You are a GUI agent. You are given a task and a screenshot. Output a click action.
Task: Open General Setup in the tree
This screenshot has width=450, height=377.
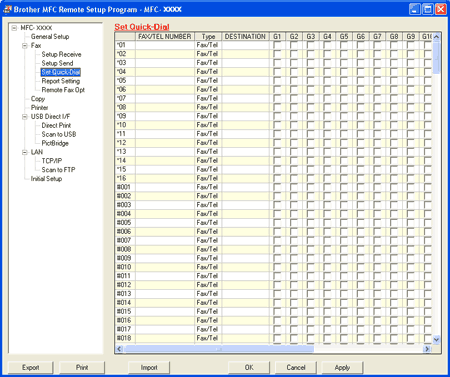point(50,37)
